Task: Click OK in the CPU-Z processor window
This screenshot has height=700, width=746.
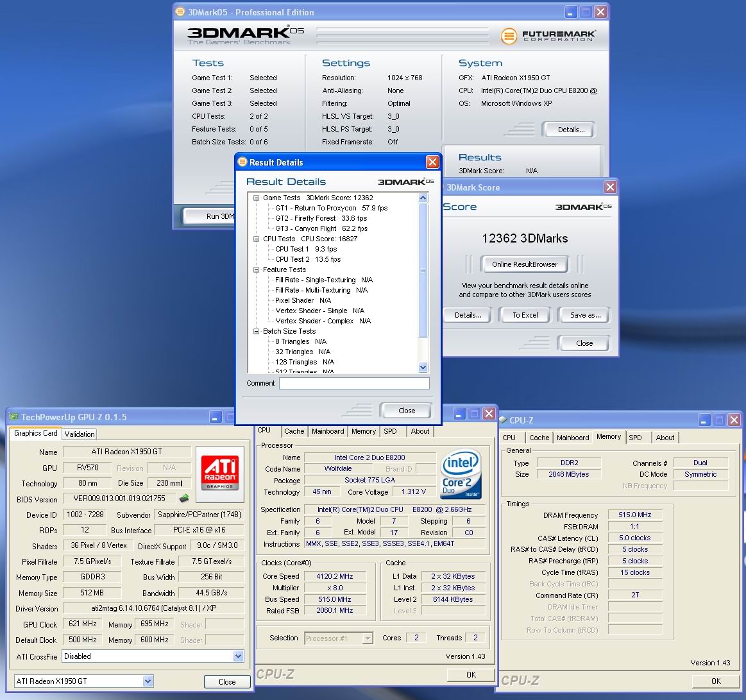Action: (x=471, y=674)
